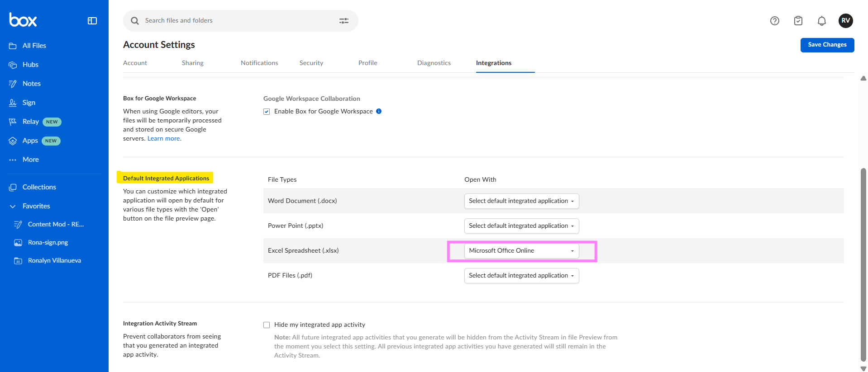Open the tasks clipboard icon
The width and height of the screenshot is (868, 372).
pos(798,21)
